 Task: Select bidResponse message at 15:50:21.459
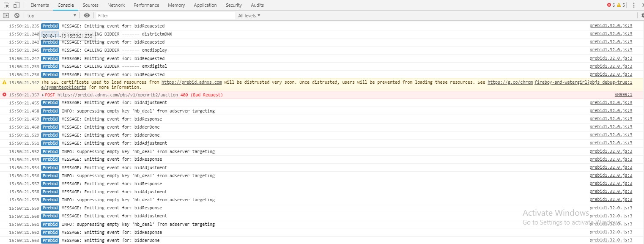click(112, 119)
